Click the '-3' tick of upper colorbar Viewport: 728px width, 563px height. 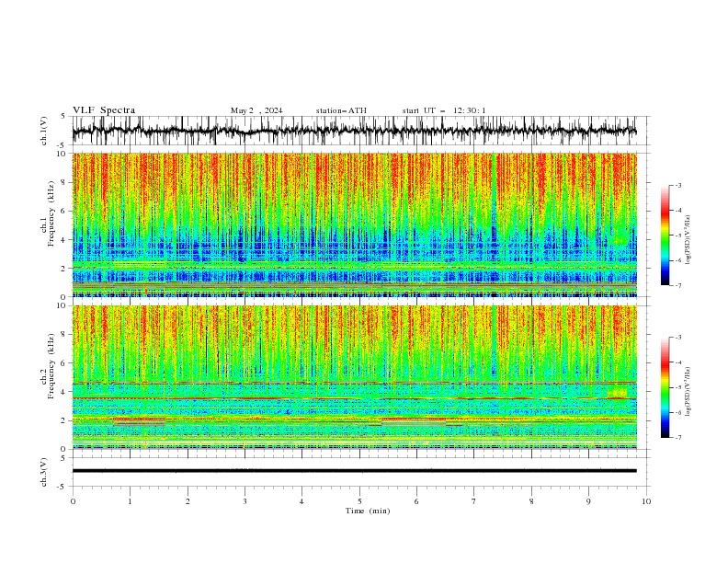[678, 185]
